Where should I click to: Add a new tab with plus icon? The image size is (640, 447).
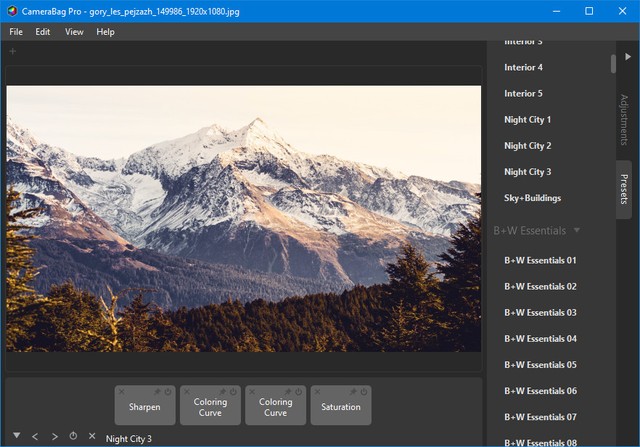point(13,51)
